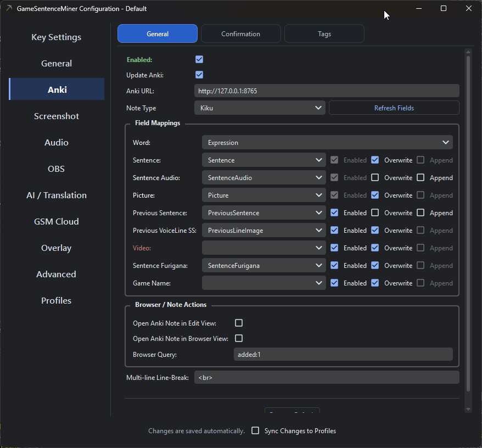The image size is (482, 448).
Task: Enable Append for Sentence Audio
Action: pos(421,177)
